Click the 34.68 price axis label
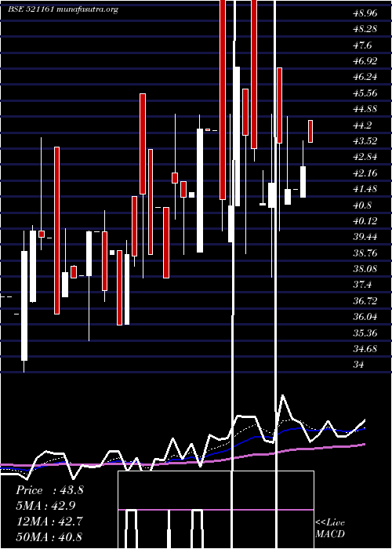Image resolution: width=392 pixels, height=549 pixels. (365, 349)
